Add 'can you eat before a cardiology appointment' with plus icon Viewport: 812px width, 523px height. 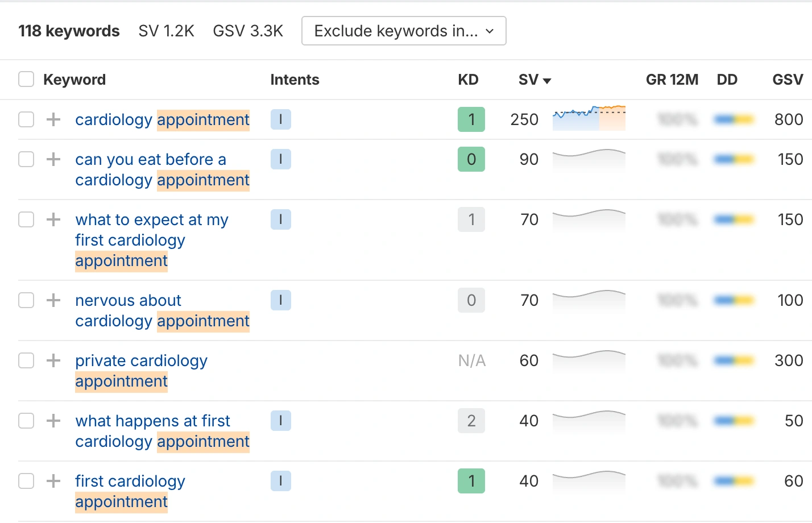(x=53, y=159)
